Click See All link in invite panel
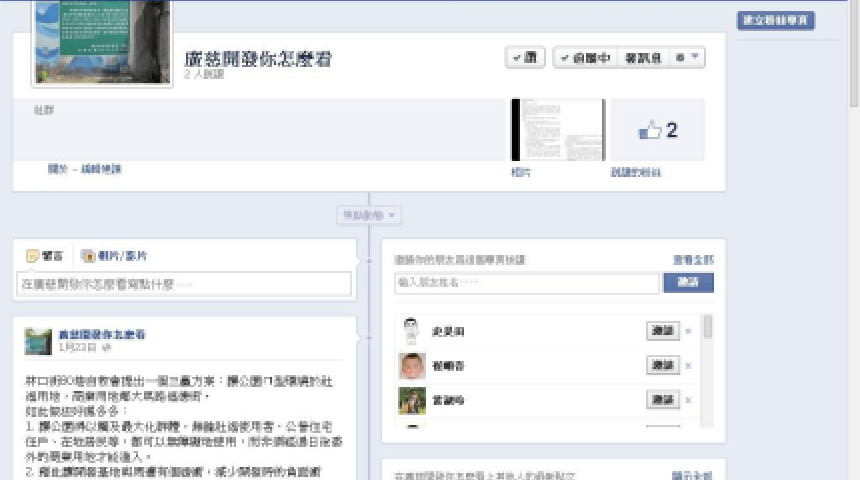 point(693,260)
